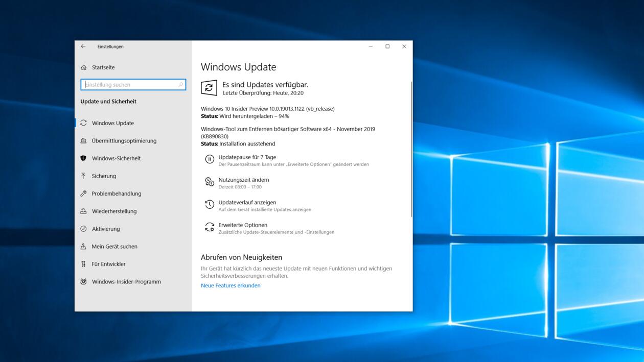Click 'Letzte Überprüfung: Heute, 20:20' text
The image size is (644, 362).
[263, 93]
